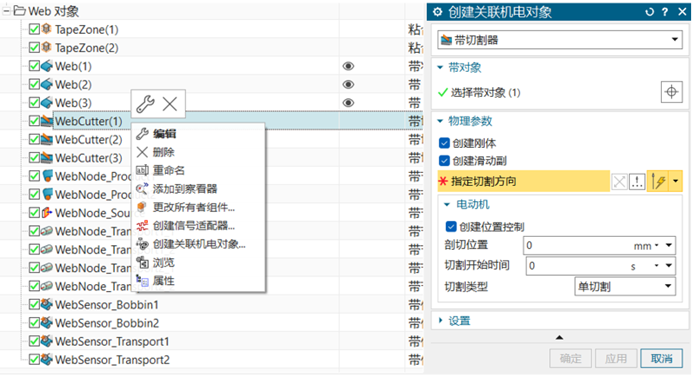Click the select band object crosshair icon
This screenshot has height=375, width=692.
coord(671,92)
